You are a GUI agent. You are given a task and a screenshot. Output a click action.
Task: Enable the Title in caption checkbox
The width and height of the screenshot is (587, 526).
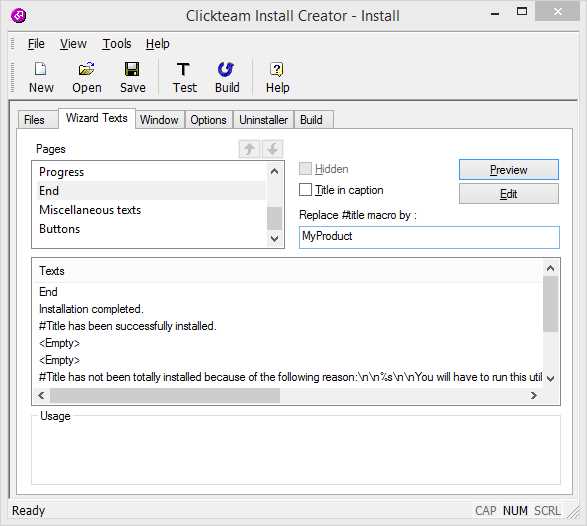(x=305, y=190)
